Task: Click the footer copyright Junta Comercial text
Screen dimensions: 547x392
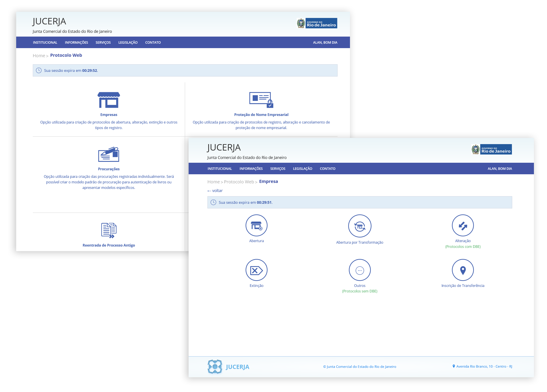Action: click(x=359, y=367)
